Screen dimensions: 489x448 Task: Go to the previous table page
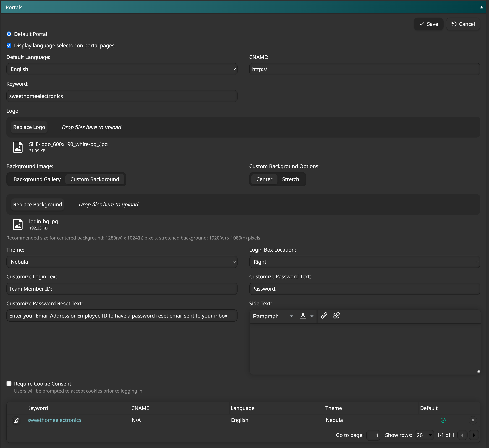point(462,435)
